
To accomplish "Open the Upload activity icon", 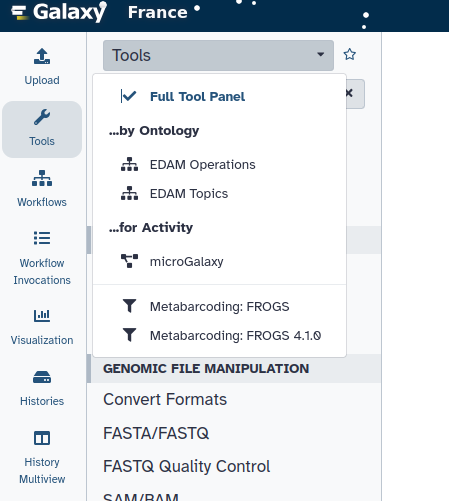I will click(42, 56).
